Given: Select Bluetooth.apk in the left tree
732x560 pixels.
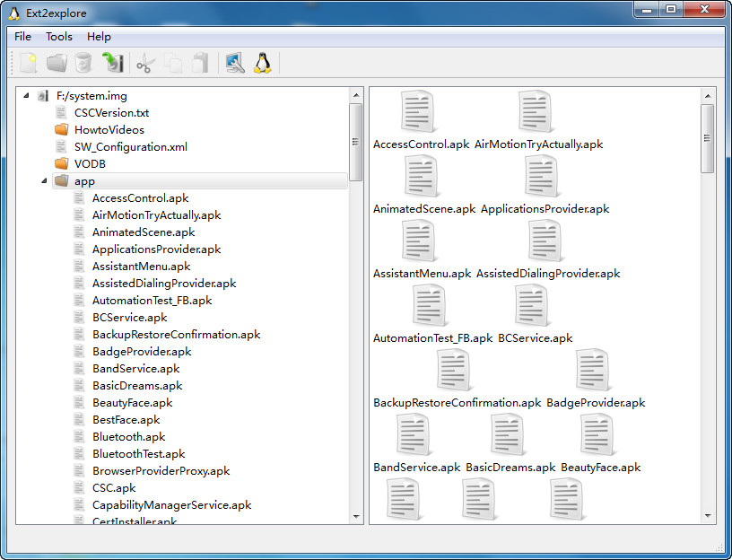Looking at the screenshot, I should point(129,437).
